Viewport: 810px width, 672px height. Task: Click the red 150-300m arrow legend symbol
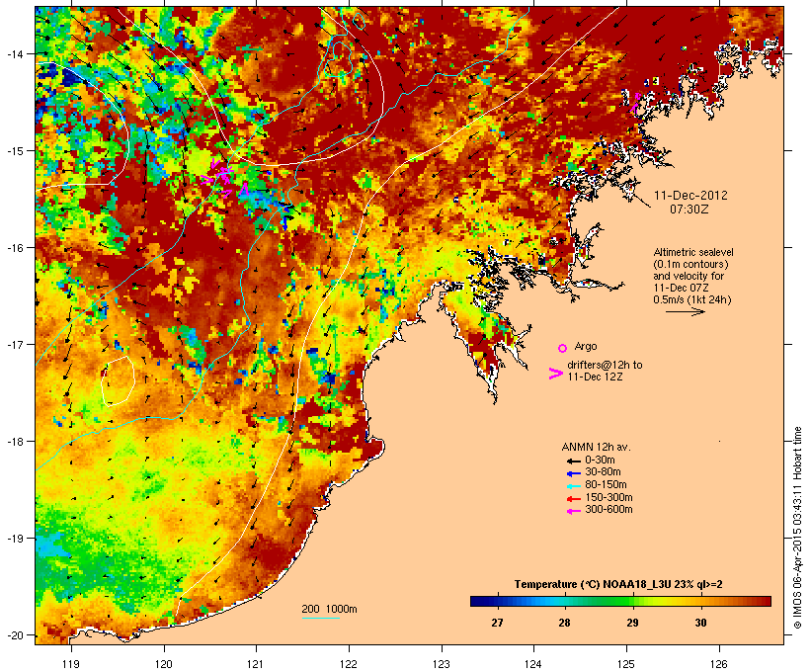[573, 498]
